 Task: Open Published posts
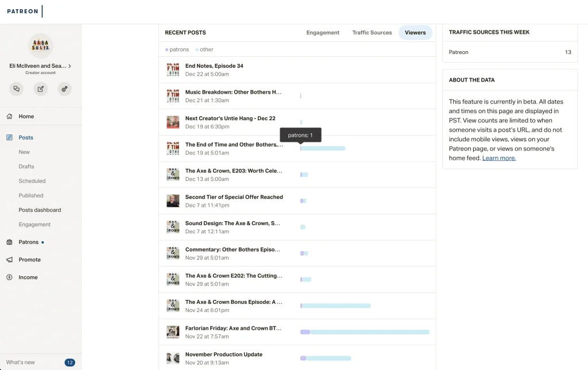31,195
